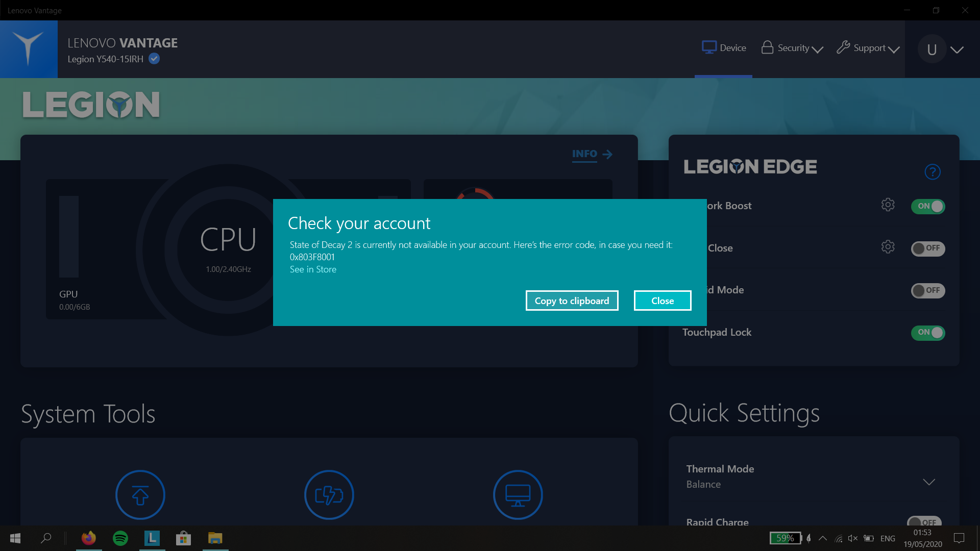Click See in Store link
Screen dimensions: 980x551
click(x=312, y=268)
